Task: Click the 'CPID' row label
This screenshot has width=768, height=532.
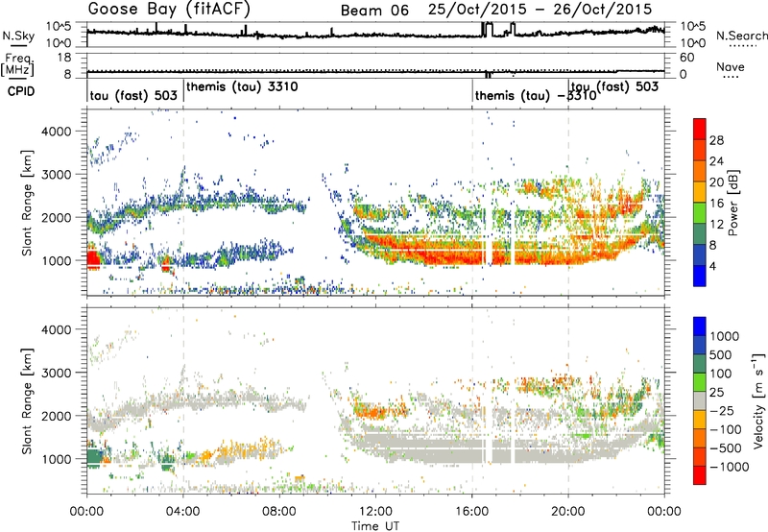Action: pyautogui.click(x=21, y=91)
